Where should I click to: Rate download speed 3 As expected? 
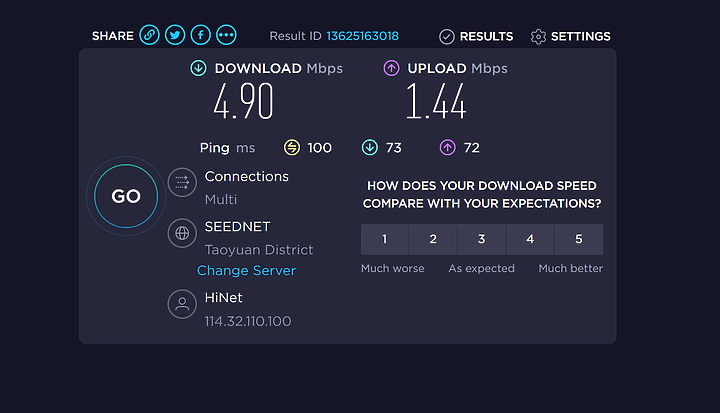pos(482,239)
